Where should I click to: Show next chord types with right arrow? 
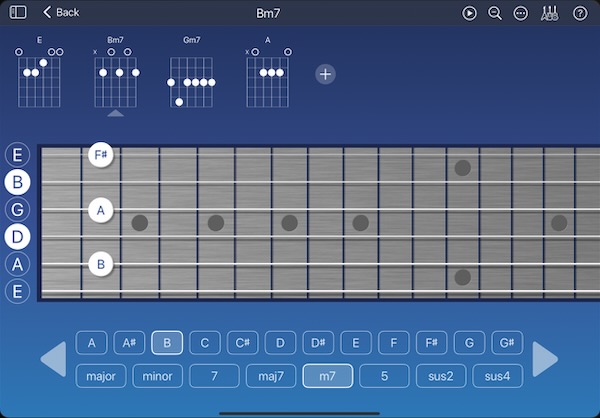pos(545,359)
